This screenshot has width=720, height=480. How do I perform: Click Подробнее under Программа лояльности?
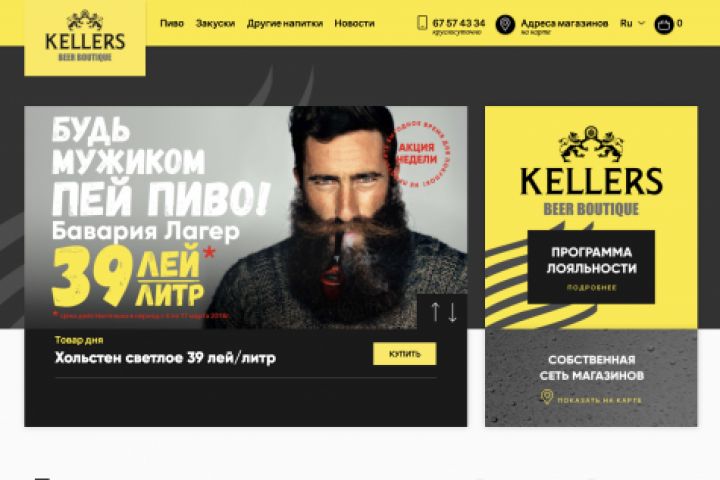click(x=591, y=288)
